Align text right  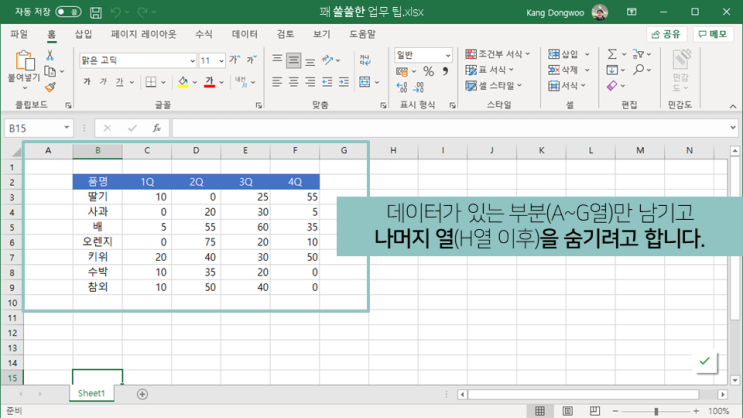[310, 82]
